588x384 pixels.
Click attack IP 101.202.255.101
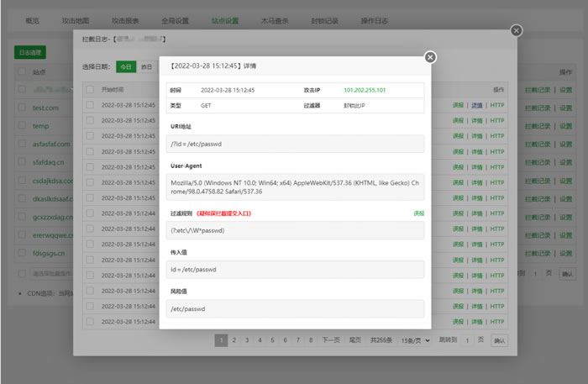365,90
